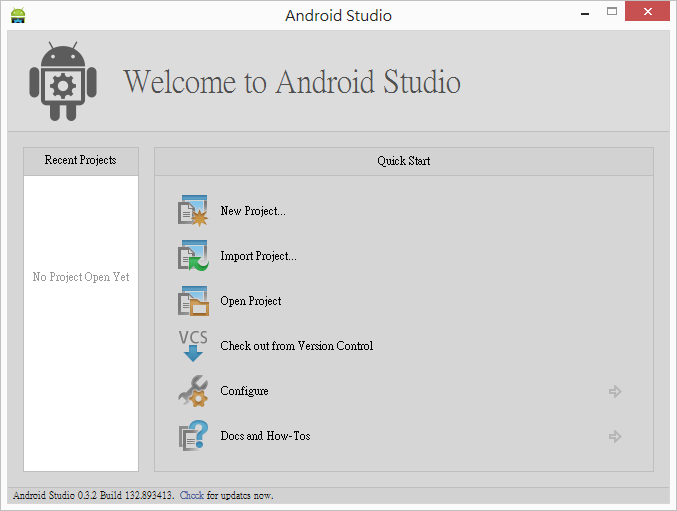Maximize the Android Studio window
The image size is (677, 511).
[x=611, y=12]
